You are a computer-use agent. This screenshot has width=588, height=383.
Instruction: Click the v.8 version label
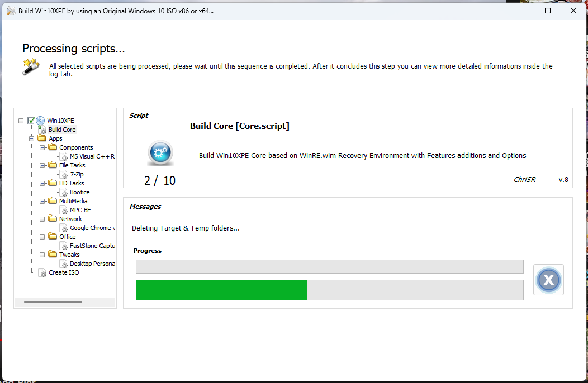click(x=563, y=180)
